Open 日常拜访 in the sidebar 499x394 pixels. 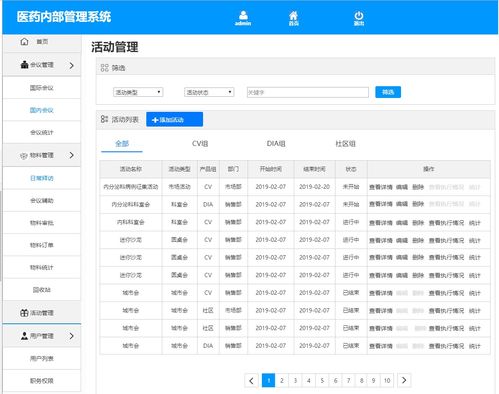pyautogui.click(x=42, y=178)
